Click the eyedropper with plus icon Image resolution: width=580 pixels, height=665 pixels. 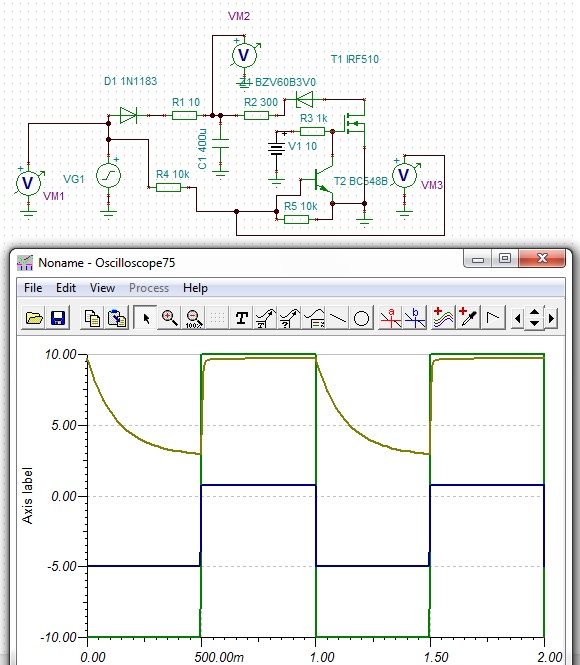pos(468,318)
